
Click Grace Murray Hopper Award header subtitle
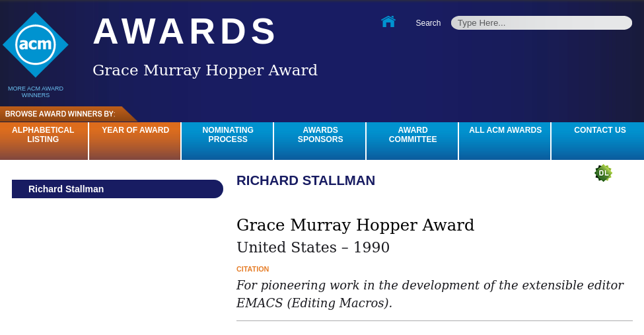tap(205, 70)
